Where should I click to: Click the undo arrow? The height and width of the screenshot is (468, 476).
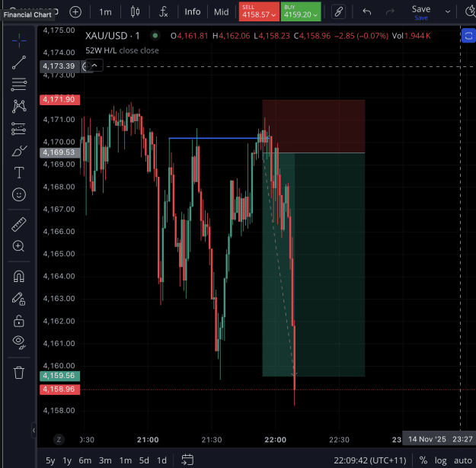tap(367, 12)
